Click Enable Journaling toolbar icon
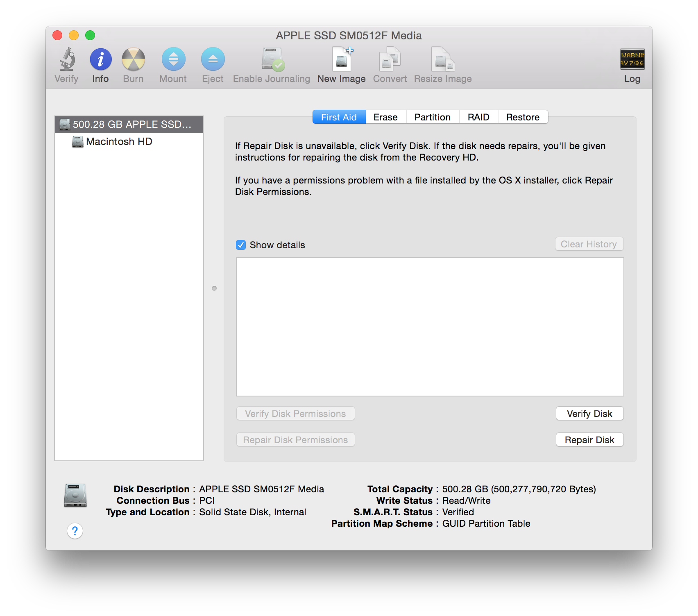 coord(273,60)
